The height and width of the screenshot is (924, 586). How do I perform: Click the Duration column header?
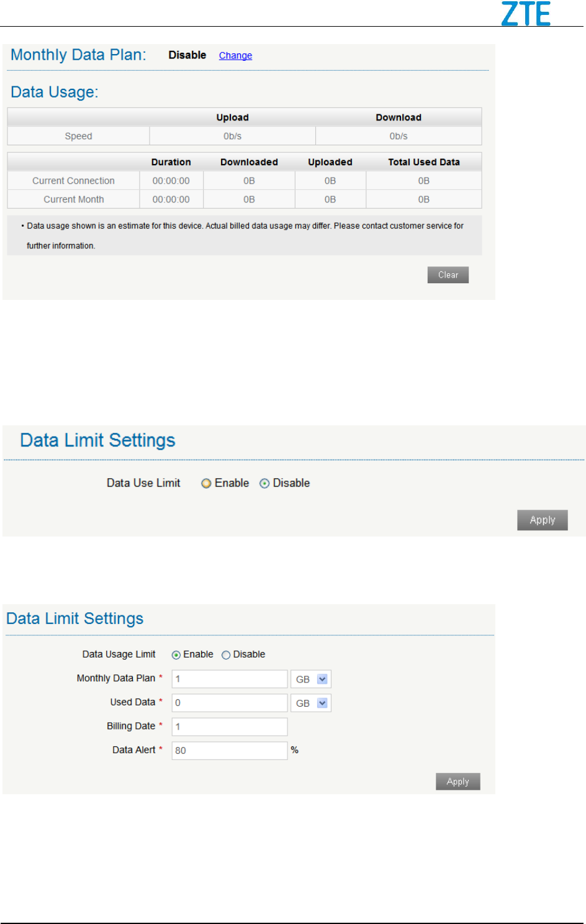coord(171,162)
